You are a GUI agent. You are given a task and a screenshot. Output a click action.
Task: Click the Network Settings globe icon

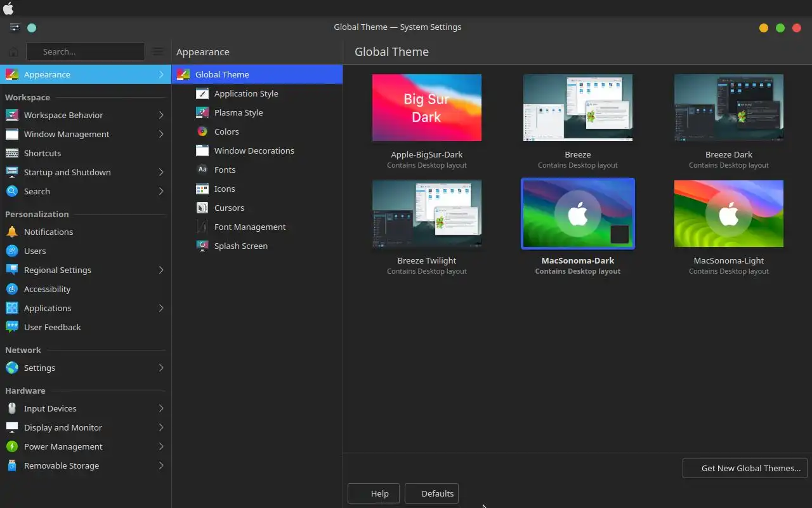[11, 368]
